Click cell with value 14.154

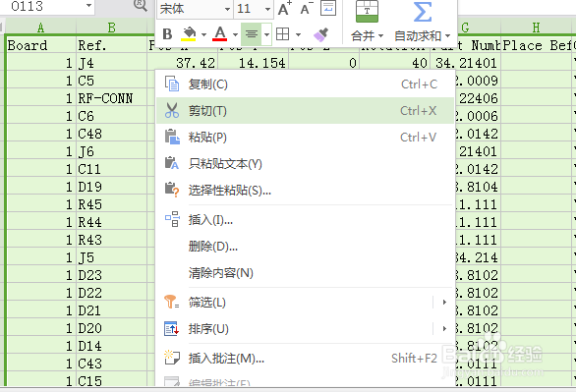pyautogui.click(x=253, y=63)
